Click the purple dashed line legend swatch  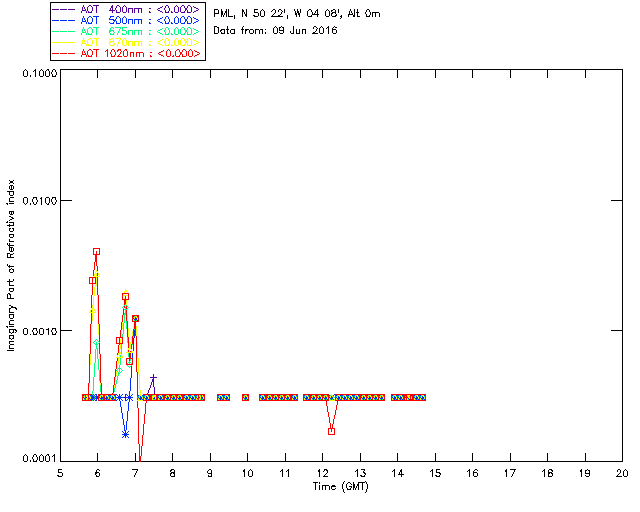[x=64, y=9]
